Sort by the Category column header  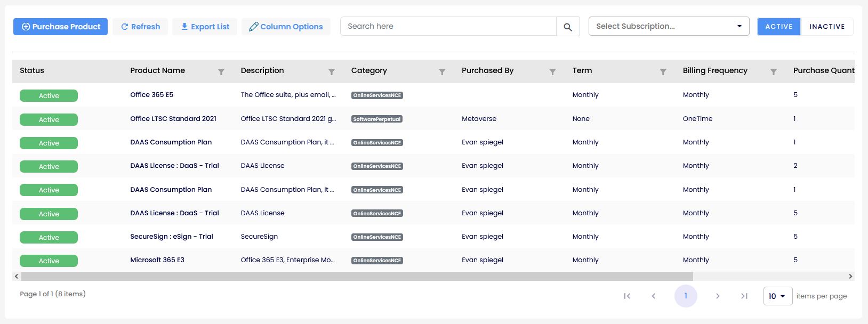tap(369, 70)
